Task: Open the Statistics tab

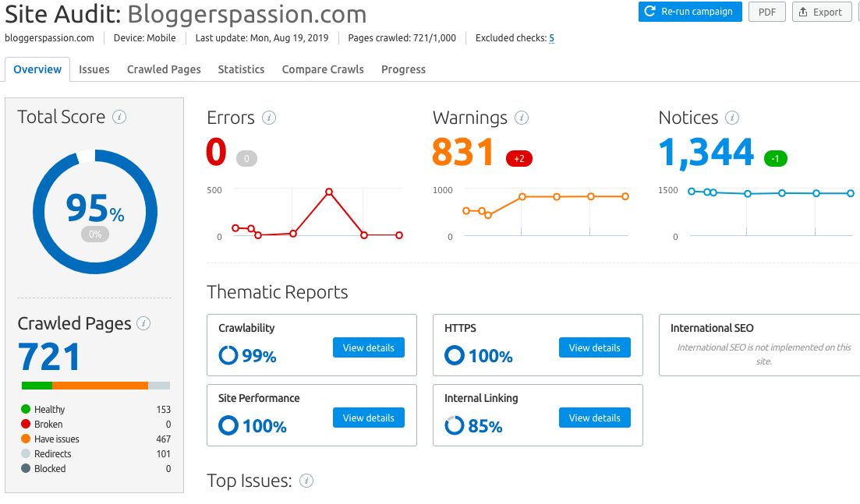Action: (x=242, y=69)
